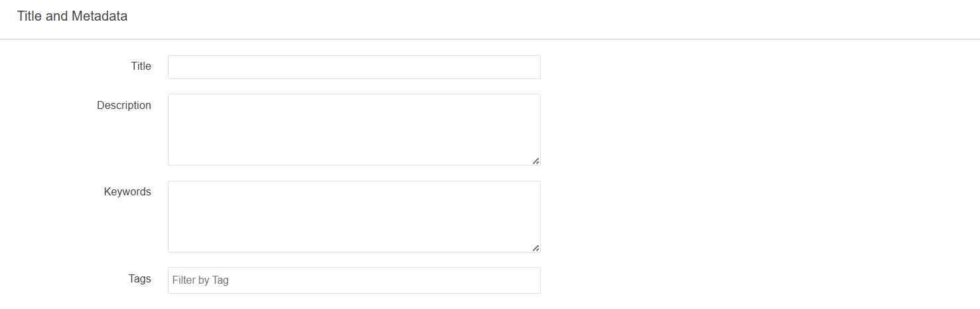Click the Filter by Tag field
The image size is (980, 309).
pos(354,280)
